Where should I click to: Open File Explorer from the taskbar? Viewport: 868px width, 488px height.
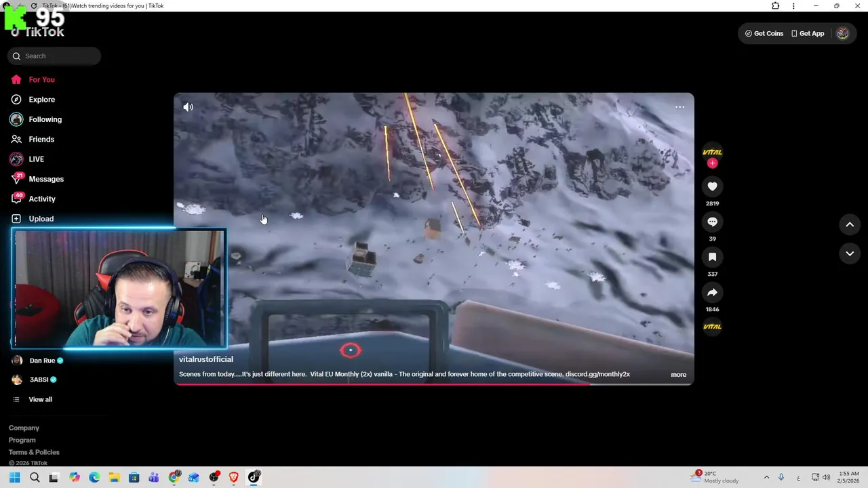[x=114, y=477]
